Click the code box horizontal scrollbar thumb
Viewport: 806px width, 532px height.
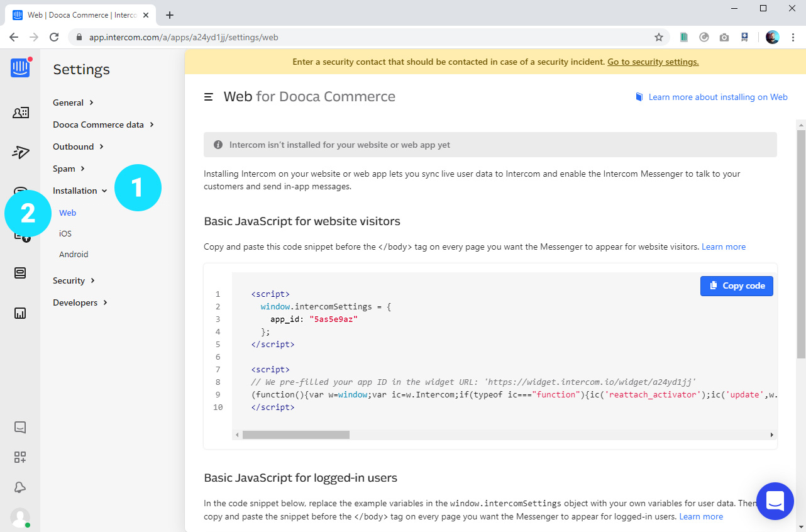click(x=296, y=435)
